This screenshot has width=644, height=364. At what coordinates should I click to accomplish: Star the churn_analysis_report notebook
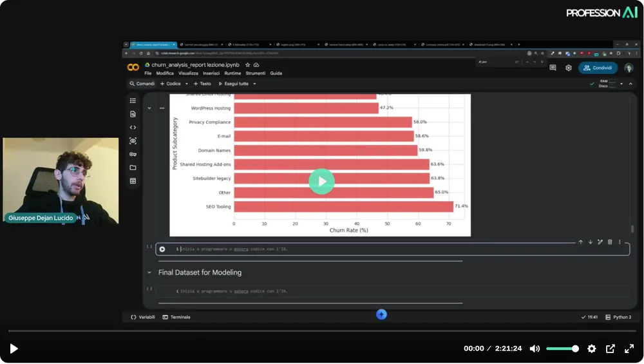tap(248, 65)
